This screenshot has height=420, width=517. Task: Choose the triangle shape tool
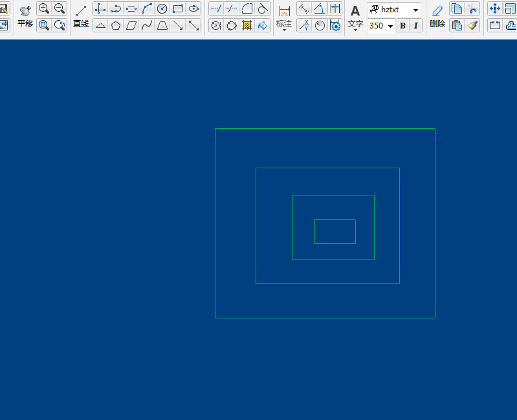(x=100, y=25)
